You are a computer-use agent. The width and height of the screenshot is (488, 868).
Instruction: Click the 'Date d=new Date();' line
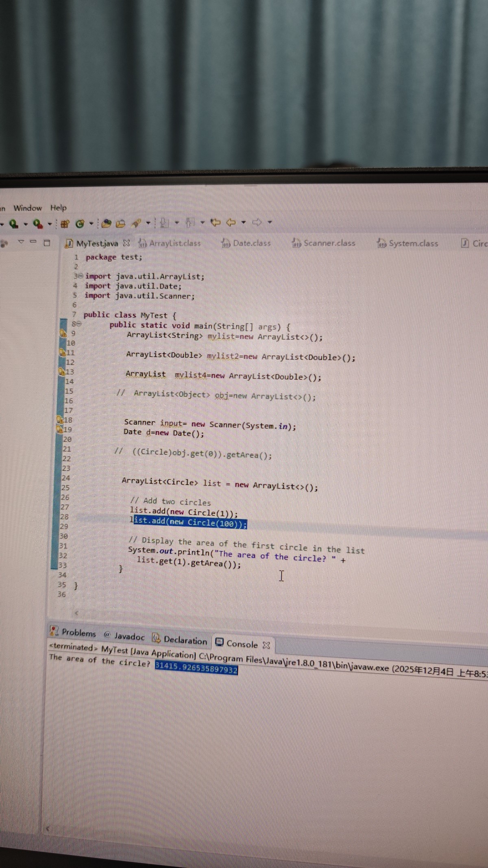pyautogui.click(x=164, y=433)
